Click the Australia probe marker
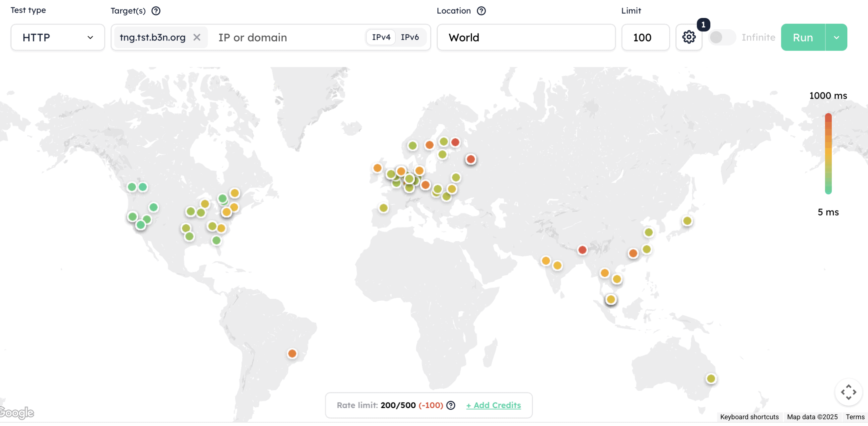868x426 pixels. pos(711,378)
